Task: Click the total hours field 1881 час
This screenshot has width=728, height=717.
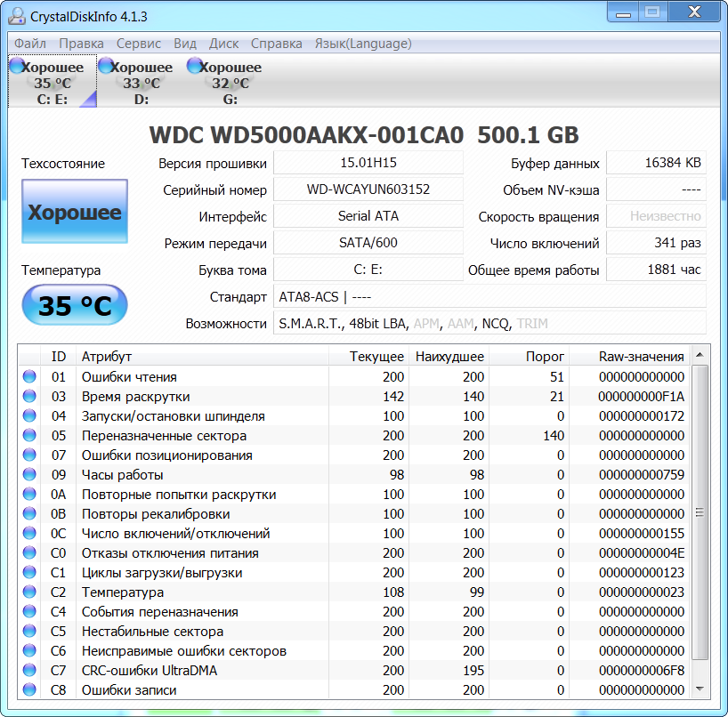Action: point(656,270)
